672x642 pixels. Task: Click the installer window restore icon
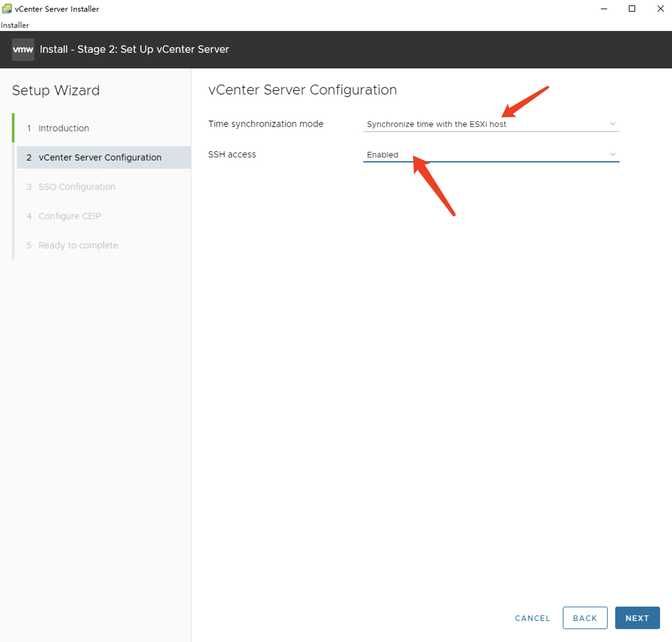pos(632,8)
